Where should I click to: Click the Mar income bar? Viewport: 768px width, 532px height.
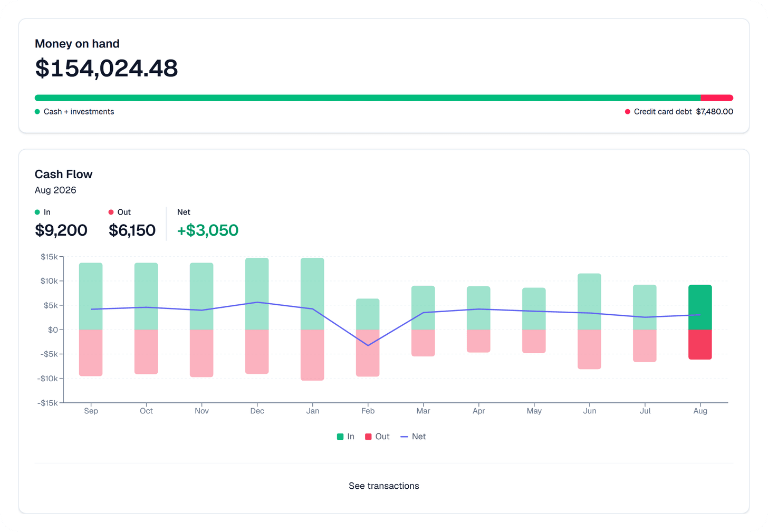click(x=423, y=308)
